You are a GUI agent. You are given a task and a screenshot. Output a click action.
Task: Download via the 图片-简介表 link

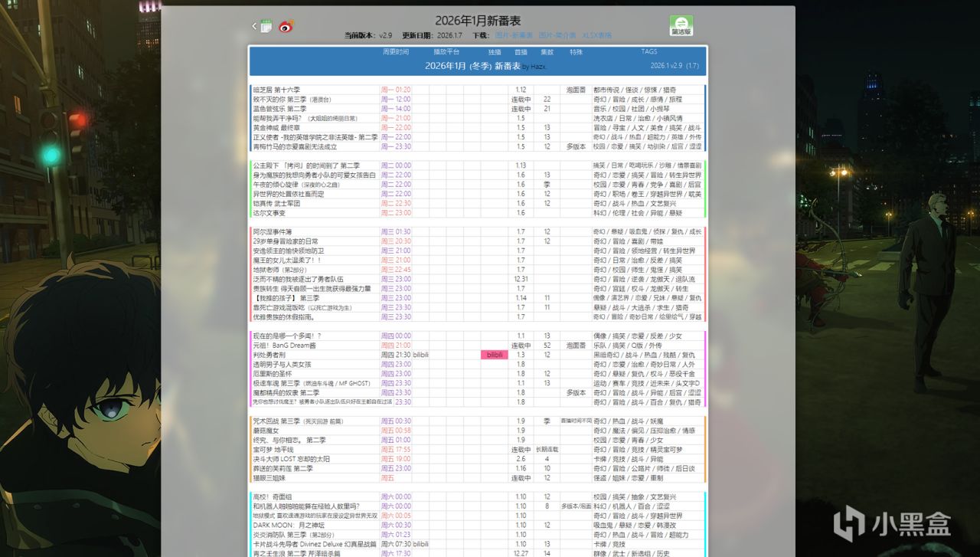pyautogui.click(x=557, y=35)
